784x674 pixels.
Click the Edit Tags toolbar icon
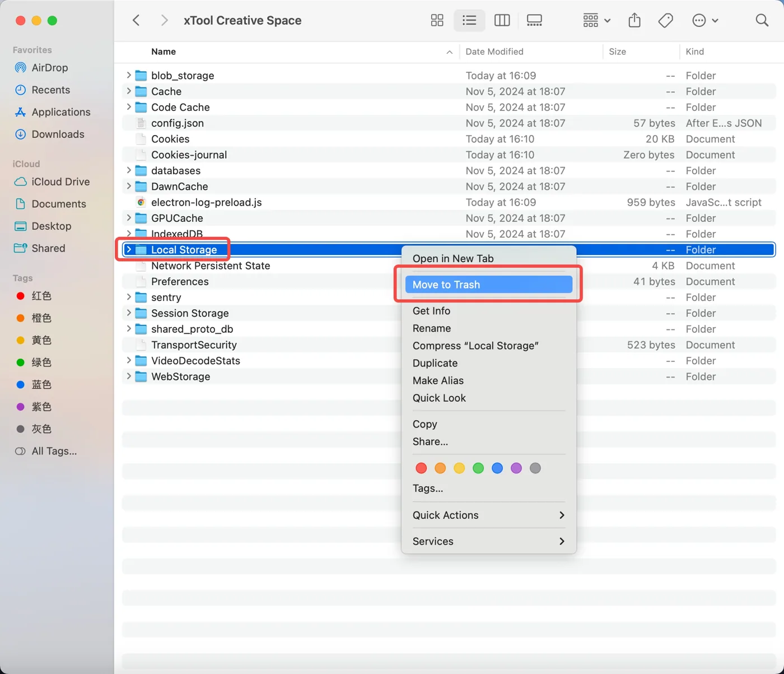coord(665,21)
